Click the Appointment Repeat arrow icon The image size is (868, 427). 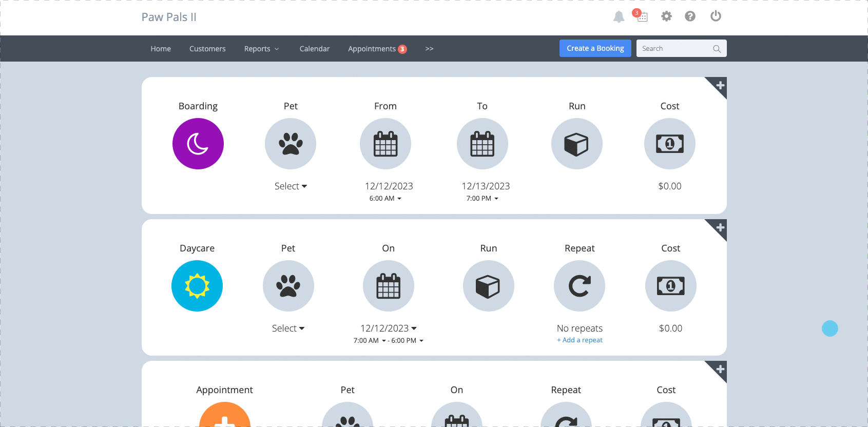(566, 415)
